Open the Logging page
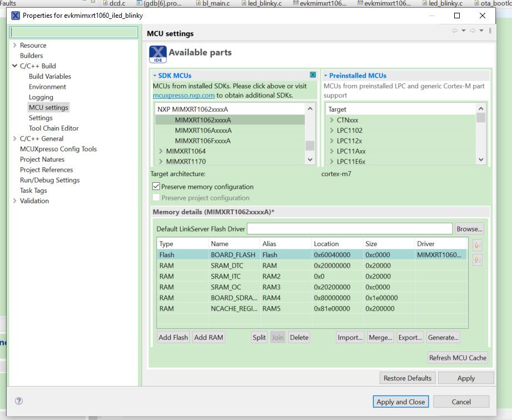The width and height of the screenshot is (512, 420). click(x=41, y=97)
